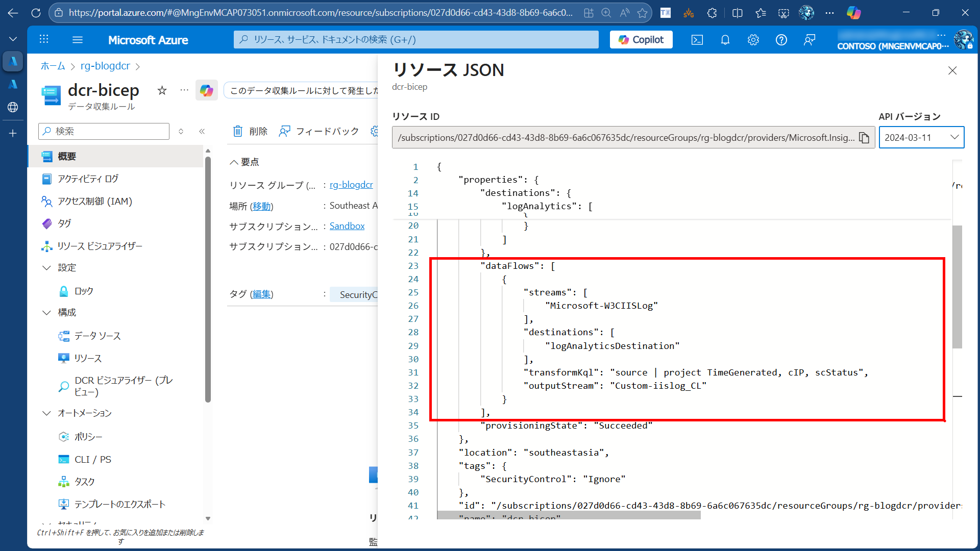Collapse the sidebar with the double chevron
Screen dimensions: 980x551
(x=202, y=131)
